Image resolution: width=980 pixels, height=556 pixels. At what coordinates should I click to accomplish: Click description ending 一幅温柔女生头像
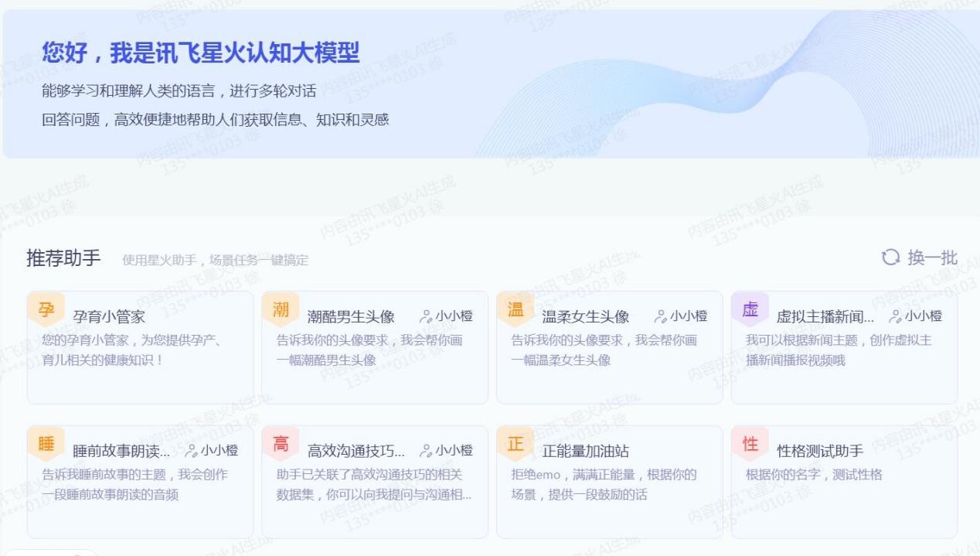point(604,350)
